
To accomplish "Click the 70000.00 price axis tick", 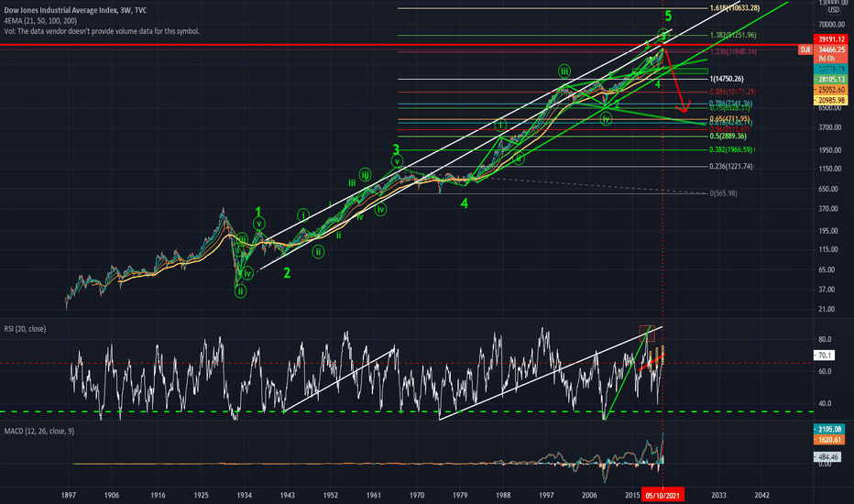I will coord(834,25).
